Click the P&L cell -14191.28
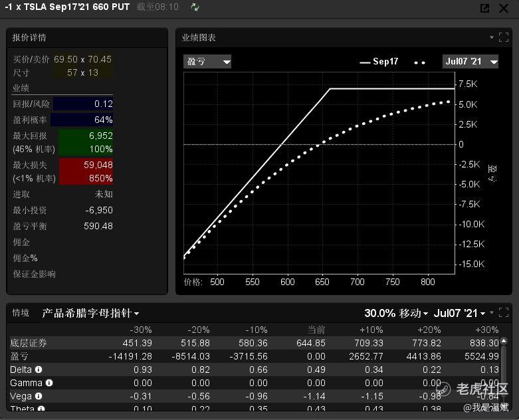This screenshot has width=519, height=420. (x=130, y=356)
